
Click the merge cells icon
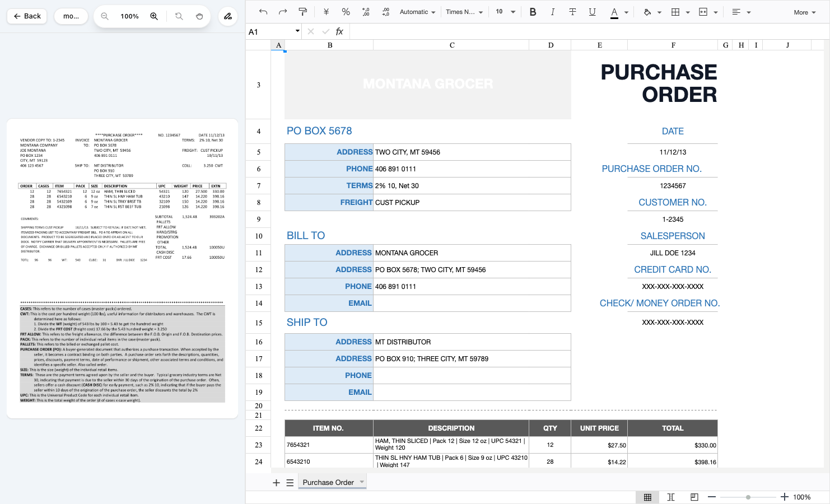(703, 12)
